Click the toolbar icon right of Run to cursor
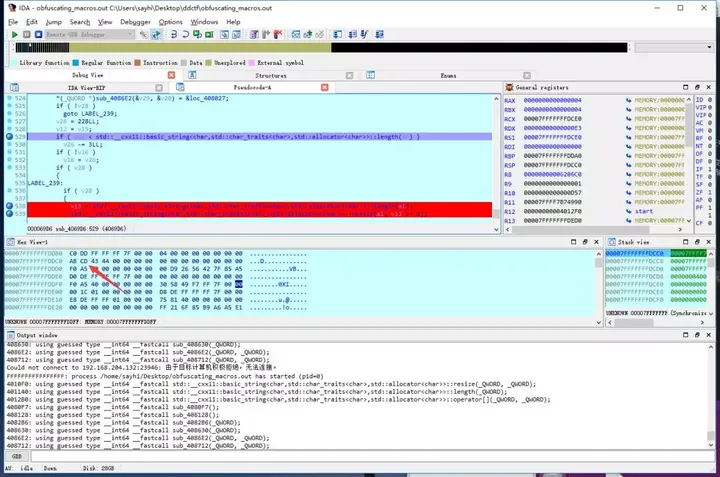The width and height of the screenshot is (720, 477). 224,34
